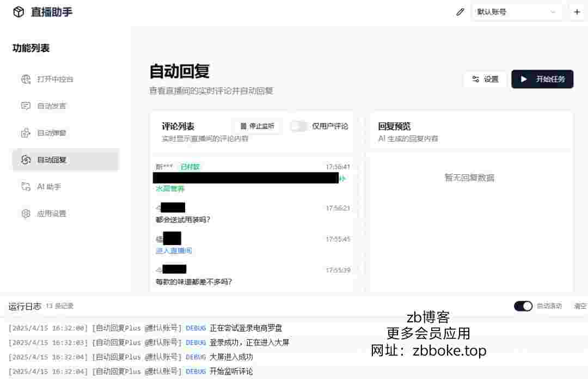
Task: Open AI 助手 menu item
Action: pyautogui.click(x=66, y=186)
